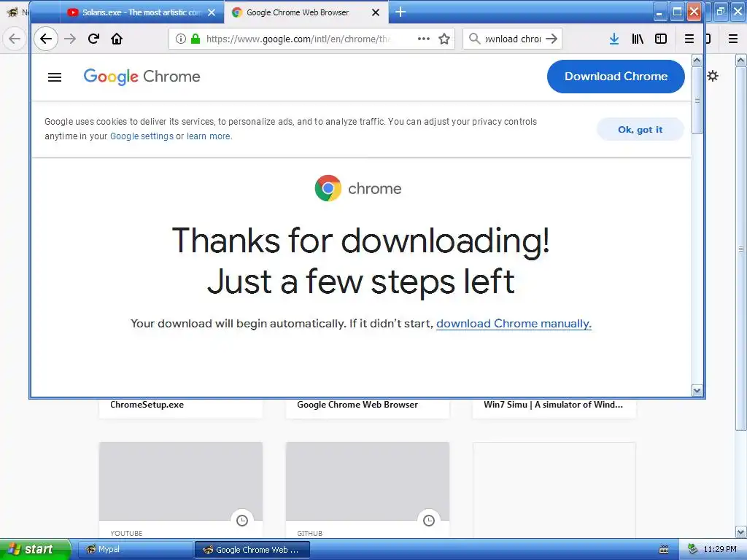747x560 pixels.
Task: Open new tab settings gear in background window
Action: pos(713,76)
